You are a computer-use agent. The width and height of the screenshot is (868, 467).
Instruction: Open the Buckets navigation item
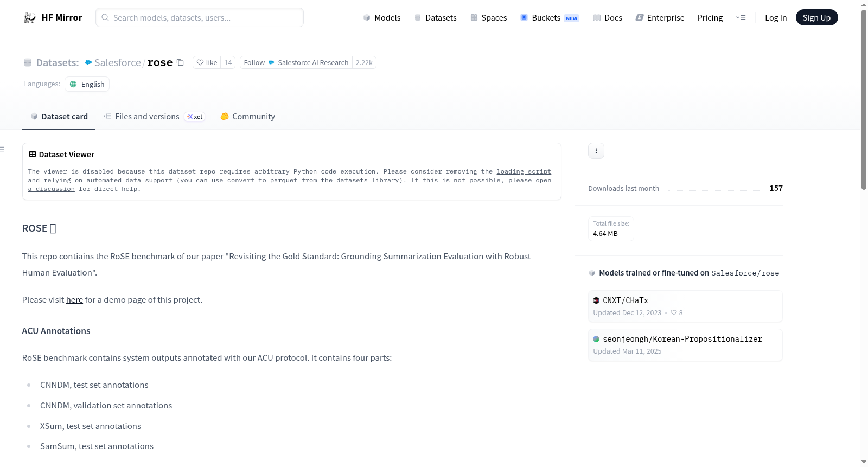pos(550,18)
